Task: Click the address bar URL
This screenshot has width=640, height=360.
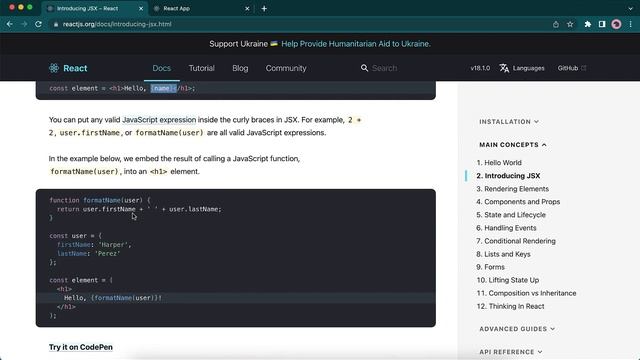Action: (117, 24)
